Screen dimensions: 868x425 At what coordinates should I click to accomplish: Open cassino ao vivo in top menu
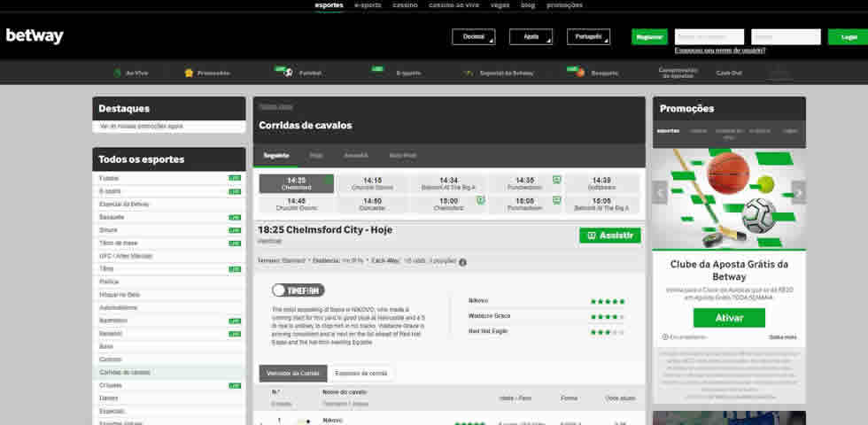453,5
